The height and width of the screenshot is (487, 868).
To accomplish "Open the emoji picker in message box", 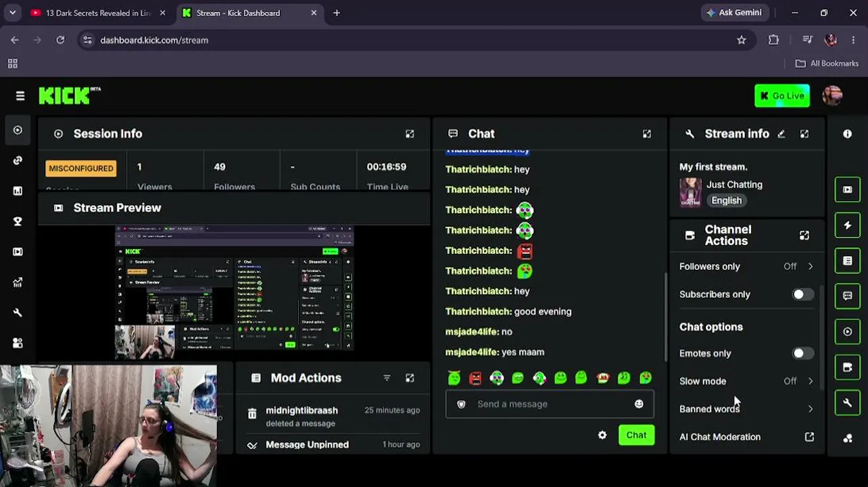I will point(639,404).
